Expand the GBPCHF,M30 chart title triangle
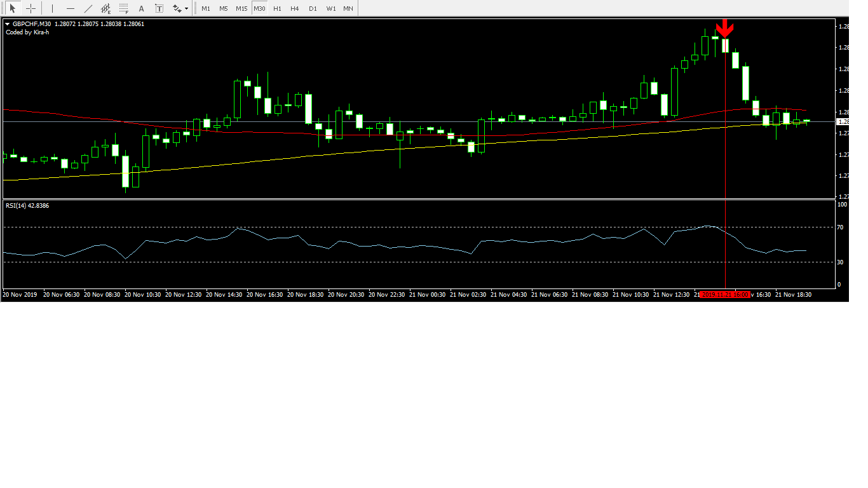This screenshot has height=488, width=868. 8,24
